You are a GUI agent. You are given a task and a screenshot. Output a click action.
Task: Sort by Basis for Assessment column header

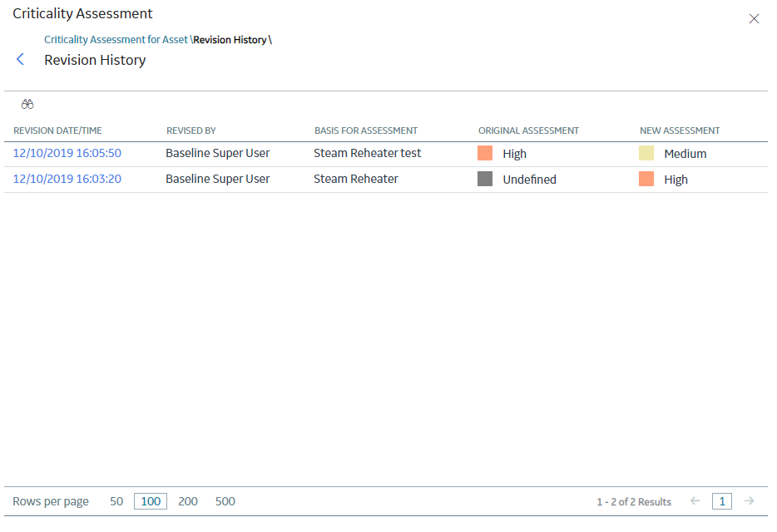(366, 131)
